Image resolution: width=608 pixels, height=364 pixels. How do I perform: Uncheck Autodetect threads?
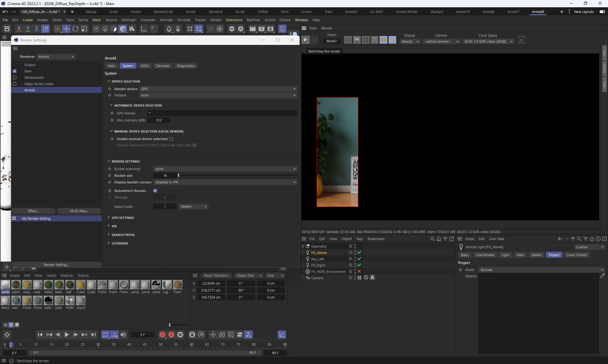155,191
